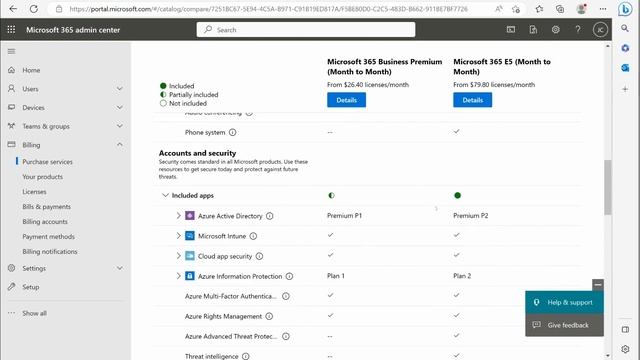640x360 pixels.
Task: Show info for Threat intelligence
Action: (245, 356)
